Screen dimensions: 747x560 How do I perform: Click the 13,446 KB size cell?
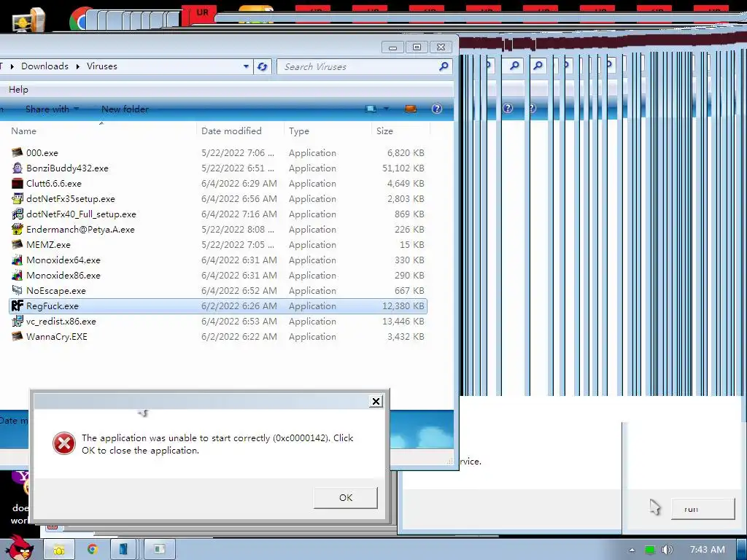coord(403,321)
